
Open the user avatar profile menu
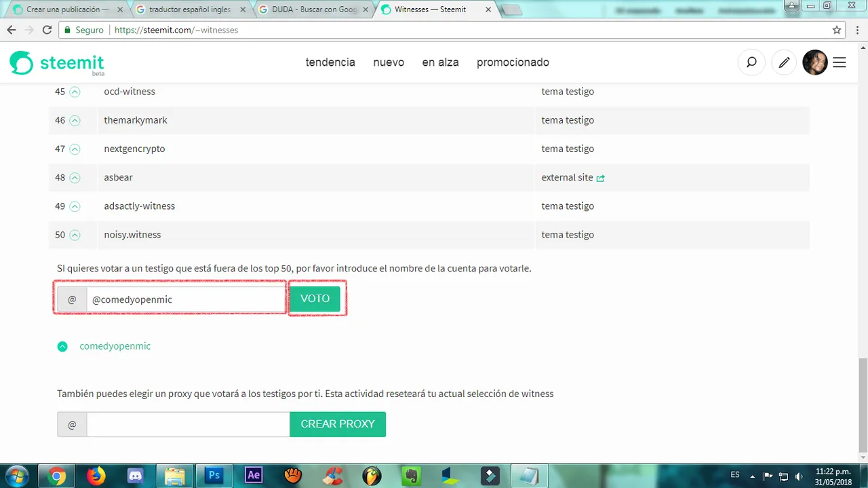pyautogui.click(x=815, y=62)
